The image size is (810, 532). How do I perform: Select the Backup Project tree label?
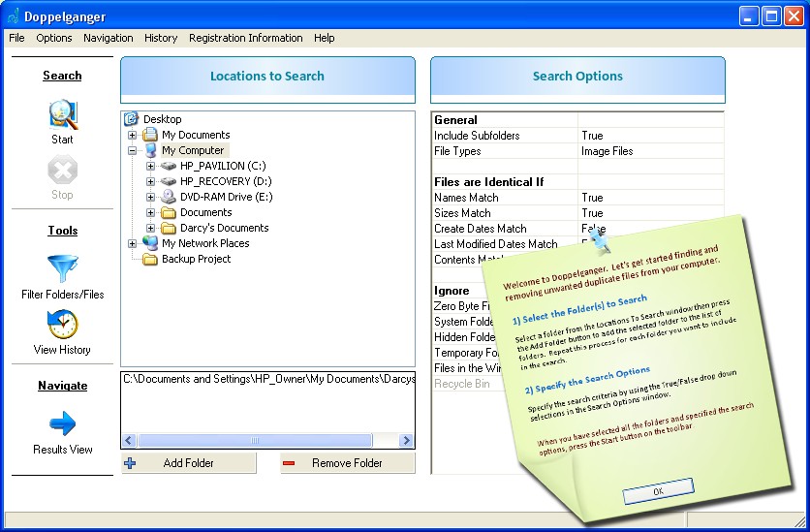[197, 259]
